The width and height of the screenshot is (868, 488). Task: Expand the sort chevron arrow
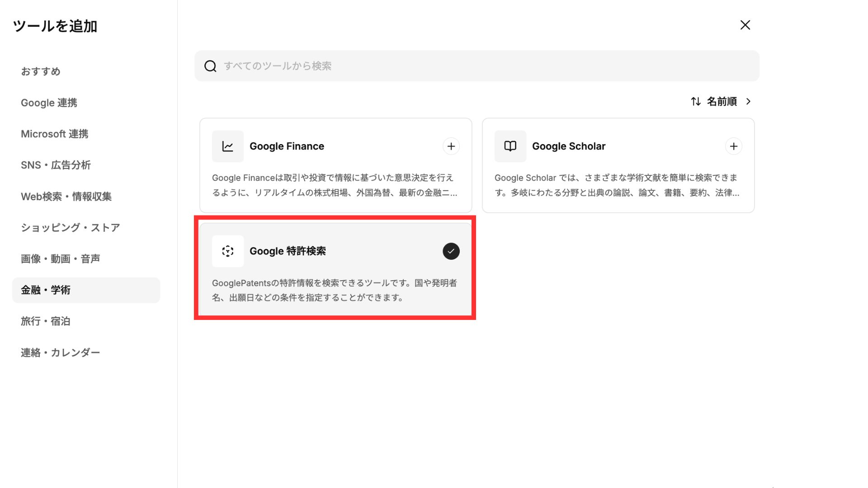pyautogui.click(x=749, y=102)
